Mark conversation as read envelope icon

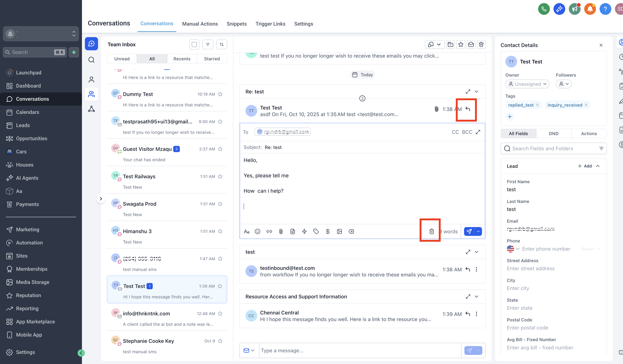(471, 45)
